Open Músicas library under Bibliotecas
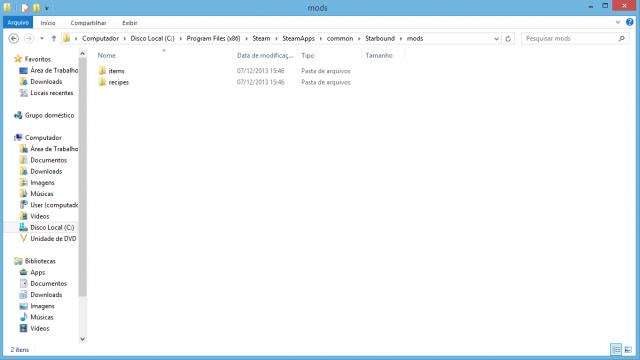 pyautogui.click(x=42, y=317)
